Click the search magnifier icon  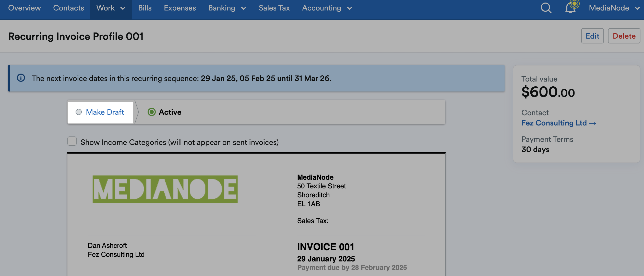coord(546,8)
